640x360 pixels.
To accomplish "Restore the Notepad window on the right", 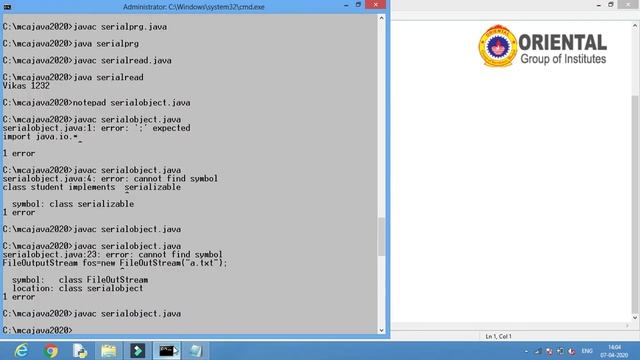I will 611,4.
